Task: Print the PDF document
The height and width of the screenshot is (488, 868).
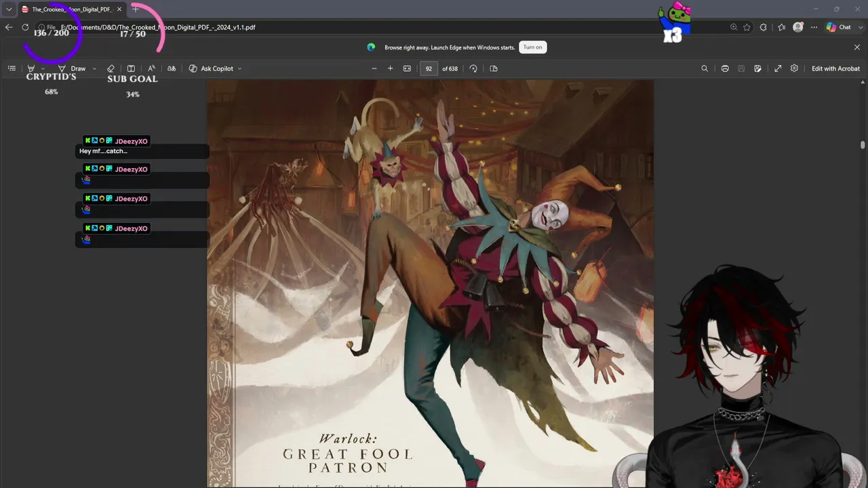Action: coord(725,68)
